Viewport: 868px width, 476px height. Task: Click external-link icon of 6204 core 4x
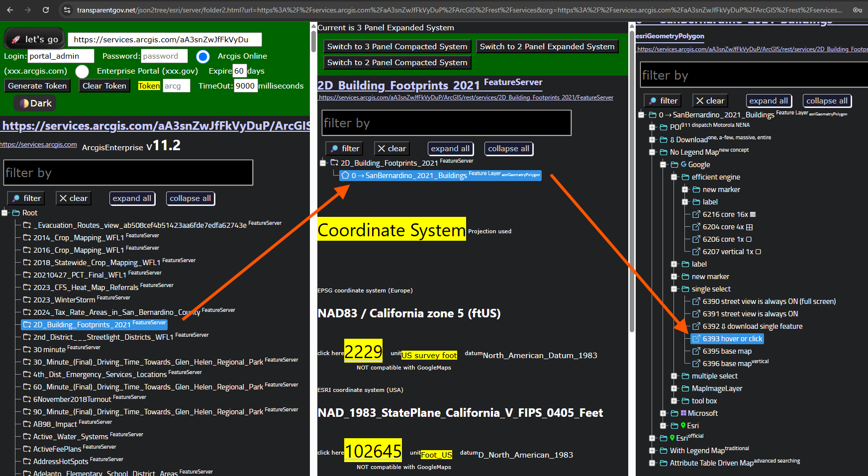(x=696, y=227)
